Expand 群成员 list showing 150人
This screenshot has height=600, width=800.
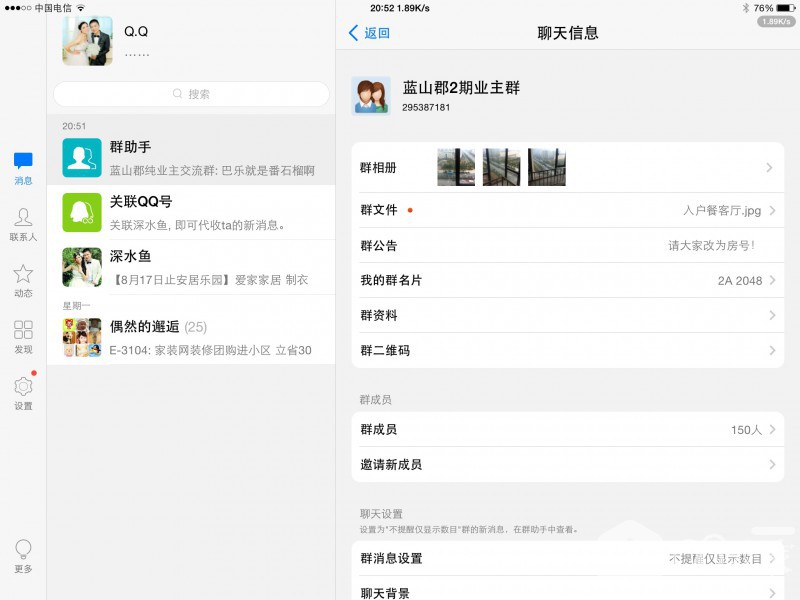[x=567, y=430]
